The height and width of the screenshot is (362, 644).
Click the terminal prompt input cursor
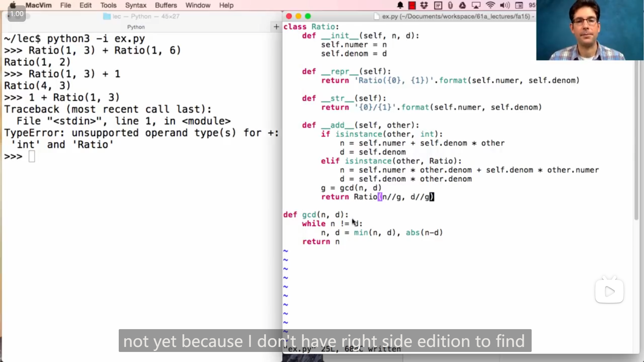pyautogui.click(x=32, y=157)
